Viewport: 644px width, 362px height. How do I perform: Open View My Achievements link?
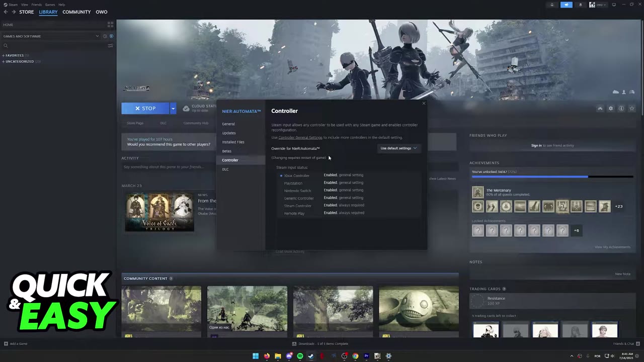(x=612, y=247)
